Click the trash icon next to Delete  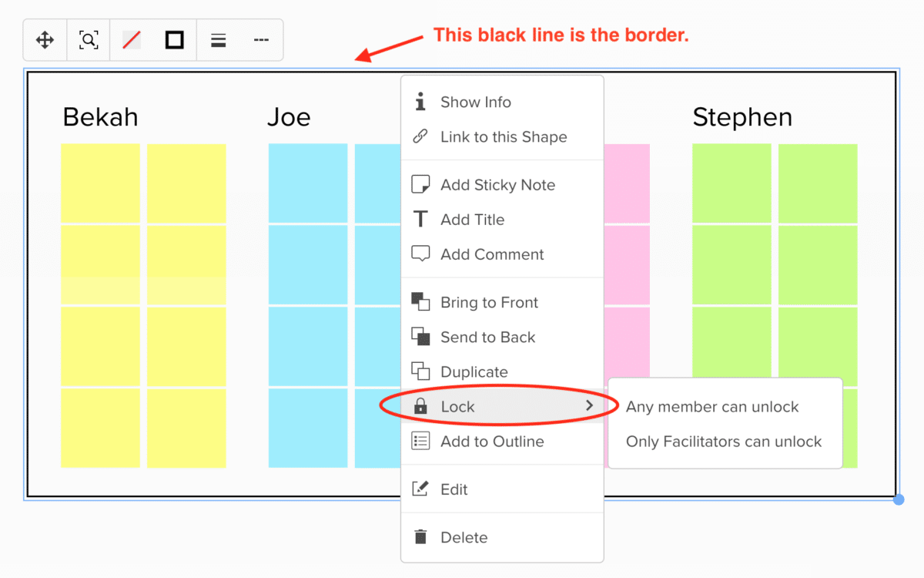pos(420,537)
